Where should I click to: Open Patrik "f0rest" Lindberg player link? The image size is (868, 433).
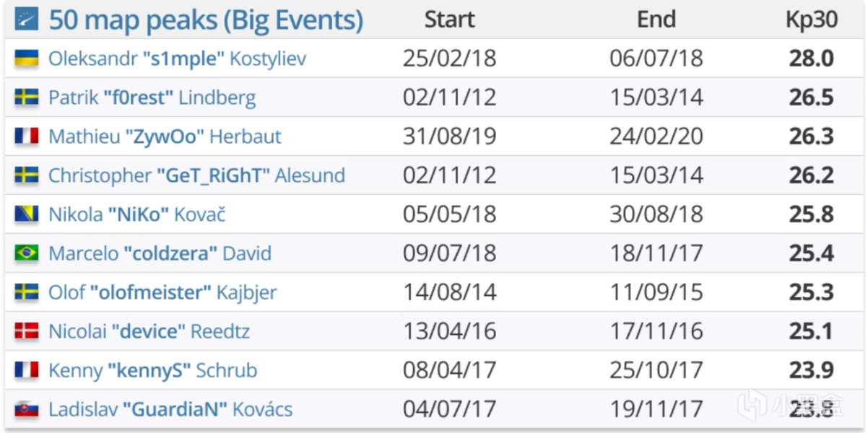point(152,97)
